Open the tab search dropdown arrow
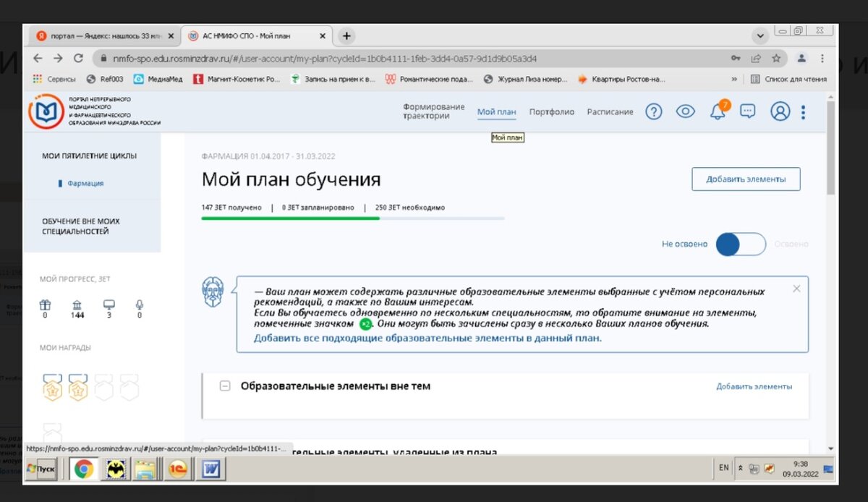Viewport: 868px width, 502px height. pyautogui.click(x=759, y=35)
